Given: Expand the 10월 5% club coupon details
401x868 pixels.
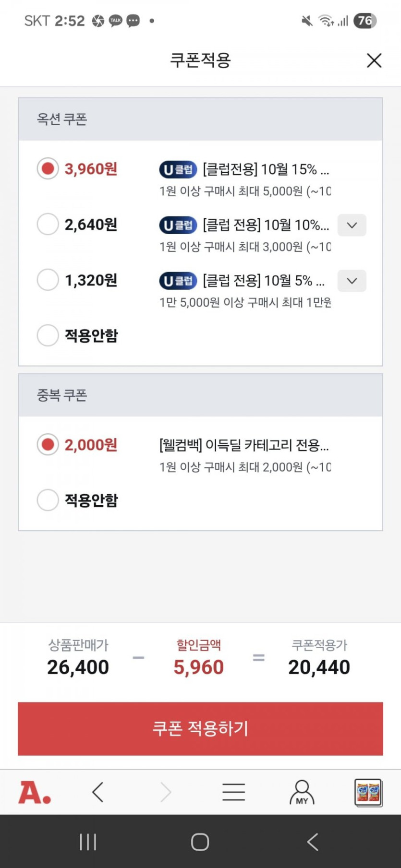Looking at the screenshot, I should pyautogui.click(x=352, y=281).
